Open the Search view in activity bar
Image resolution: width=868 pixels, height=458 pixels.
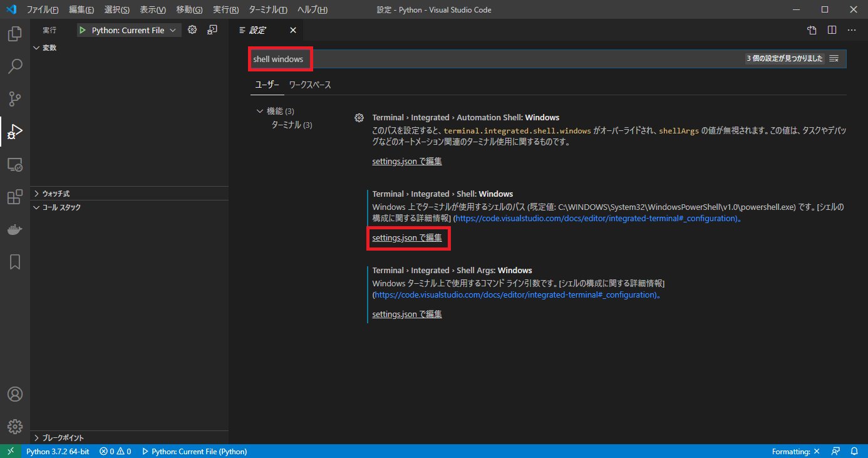tap(15, 66)
